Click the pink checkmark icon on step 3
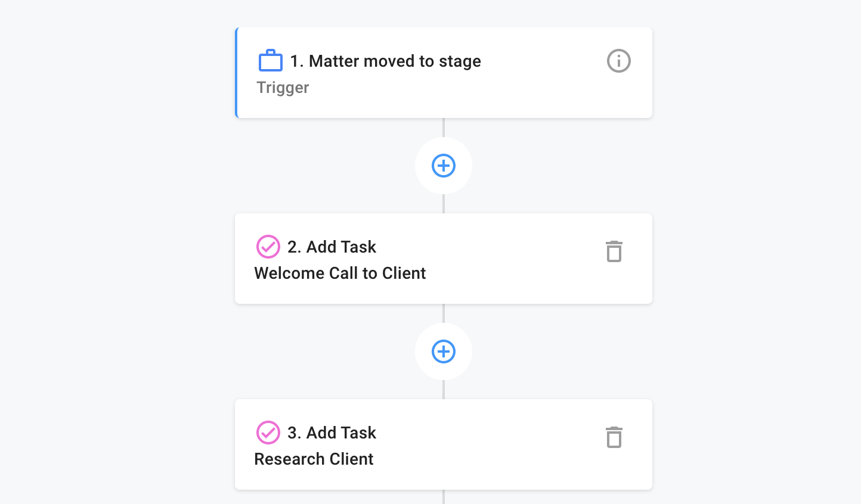The image size is (861, 504). [x=268, y=433]
